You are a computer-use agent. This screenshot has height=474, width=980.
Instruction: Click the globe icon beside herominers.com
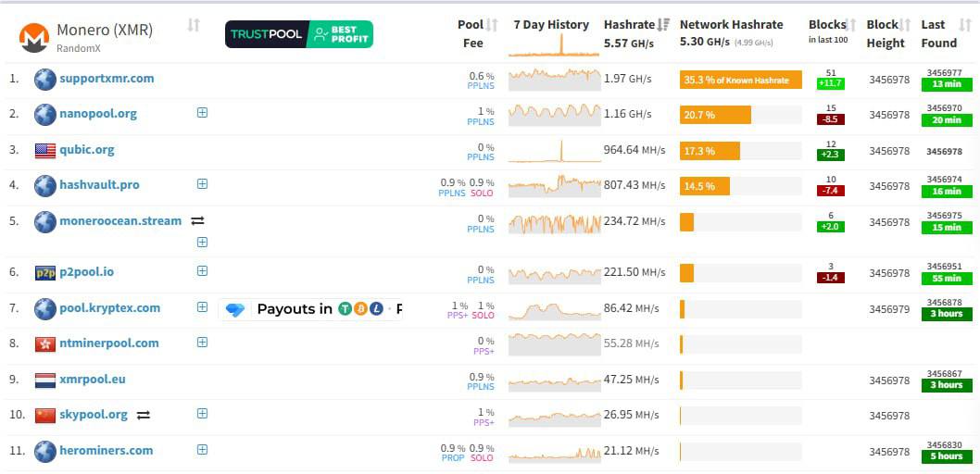[45, 451]
